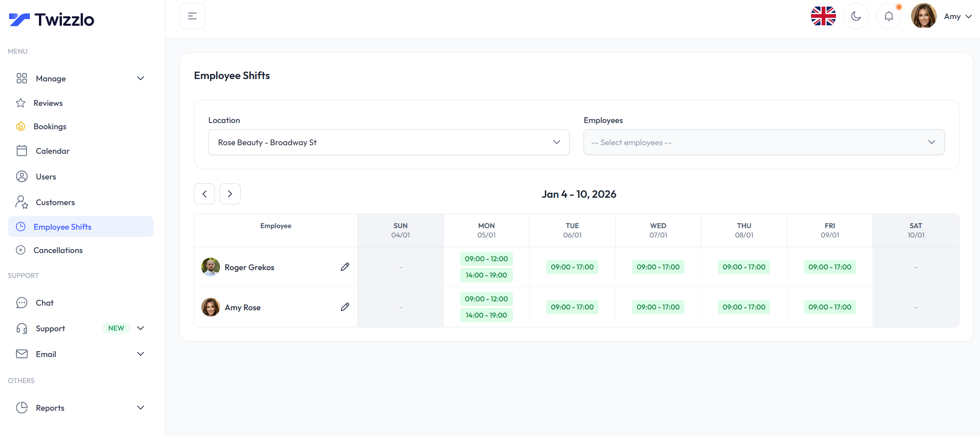Go to Bookings in the sidebar

tap(50, 127)
